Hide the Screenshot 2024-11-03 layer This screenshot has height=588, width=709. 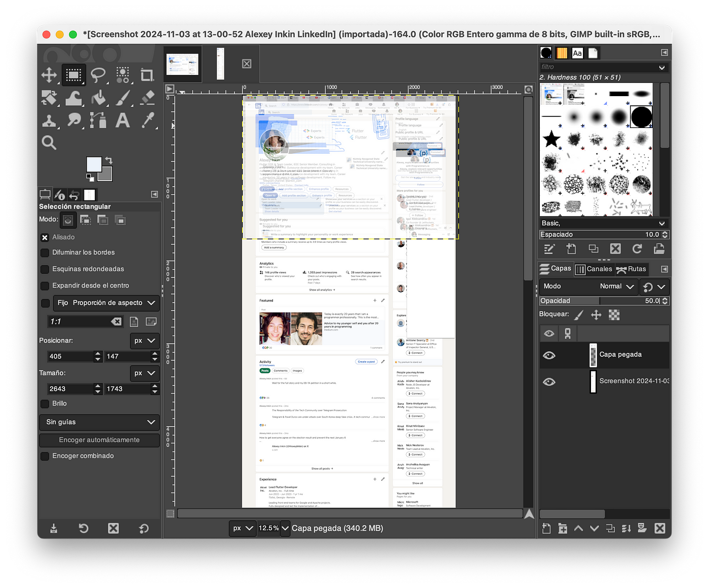pos(549,382)
